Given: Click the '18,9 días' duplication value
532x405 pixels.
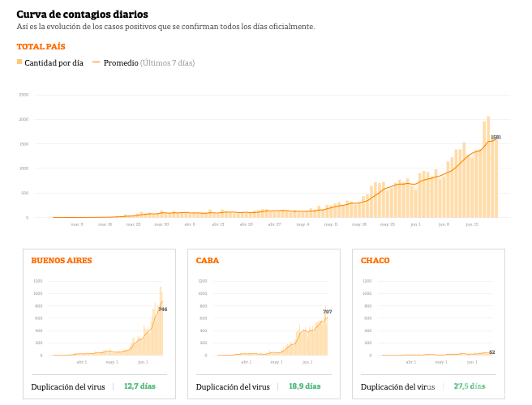Looking at the screenshot, I should point(304,386).
